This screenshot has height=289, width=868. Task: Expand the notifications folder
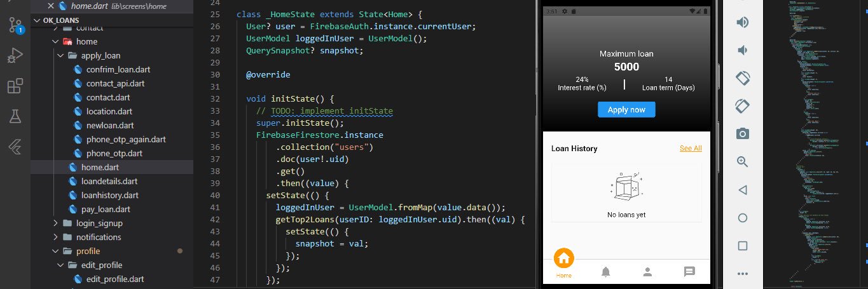[x=99, y=237]
